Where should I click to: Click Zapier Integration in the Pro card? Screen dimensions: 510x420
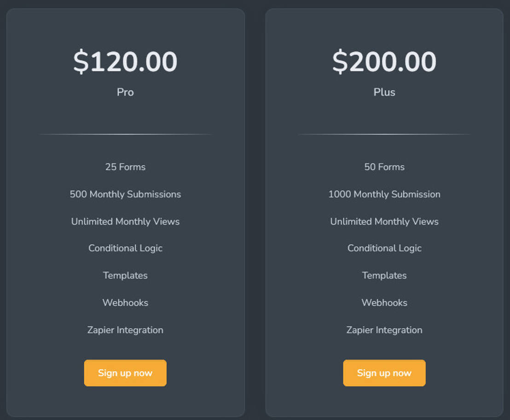point(125,330)
